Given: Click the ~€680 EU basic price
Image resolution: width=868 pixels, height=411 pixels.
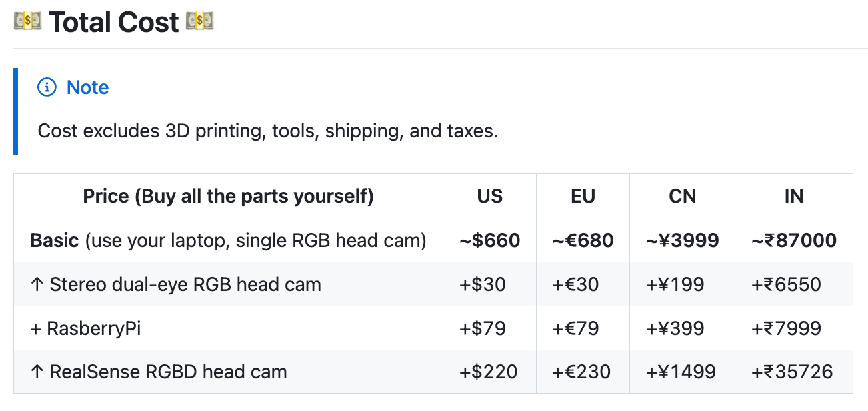Looking at the screenshot, I should tap(583, 240).
